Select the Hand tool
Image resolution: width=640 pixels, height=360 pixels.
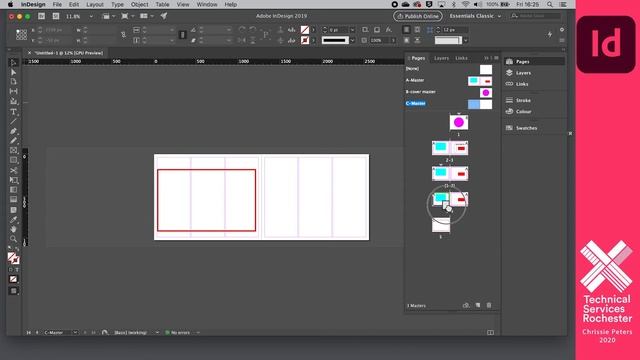point(13,229)
